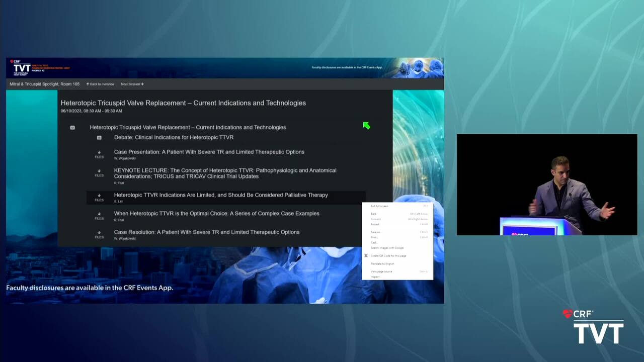The width and height of the screenshot is (644, 362).
Task: Open Case Presentation: Severe TR talk title
Action: pyautogui.click(x=209, y=152)
